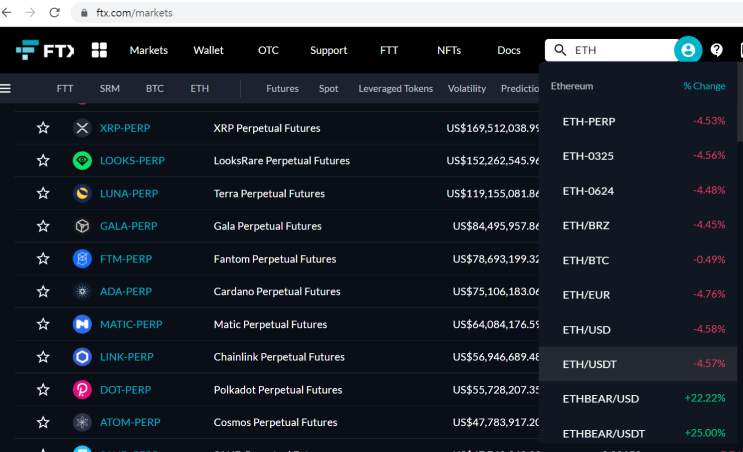This screenshot has height=452, width=743.
Task: Select ETHBEAR/USDT from search results
Action: click(638, 433)
